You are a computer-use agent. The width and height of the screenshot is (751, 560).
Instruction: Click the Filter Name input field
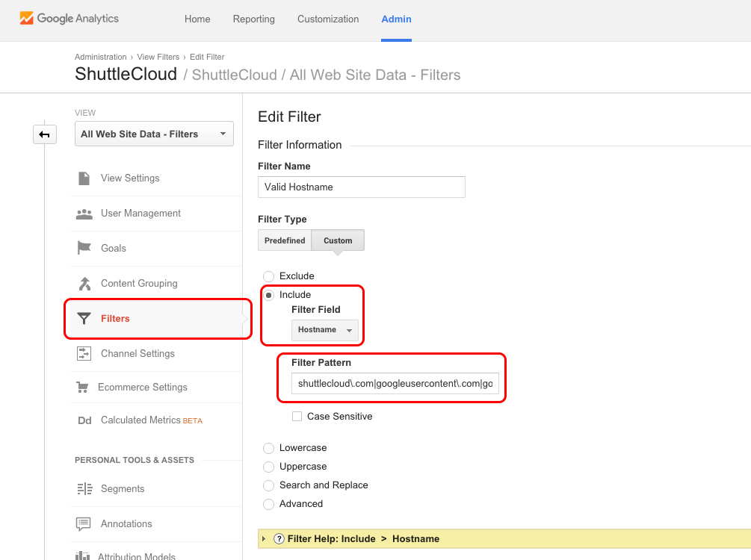tap(362, 187)
